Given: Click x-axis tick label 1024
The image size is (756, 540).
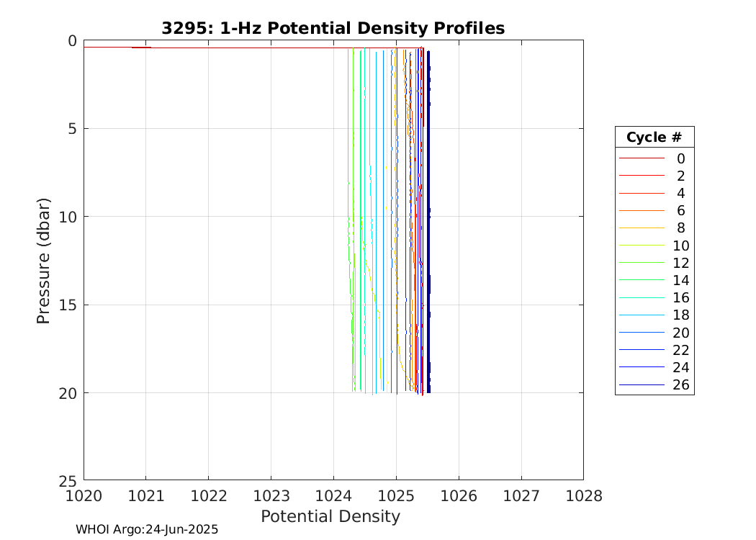Looking at the screenshot, I should [333, 495].
